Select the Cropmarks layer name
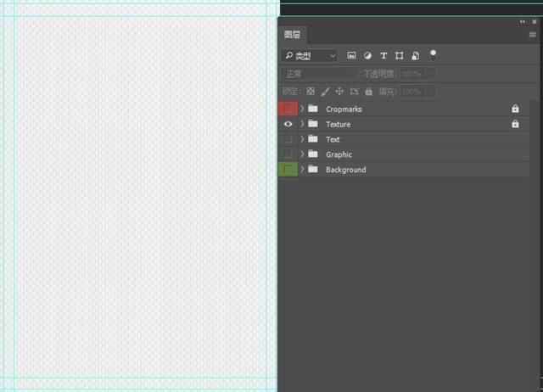The width and height of the screenshot is (543, 392). (x=344, y=109)
